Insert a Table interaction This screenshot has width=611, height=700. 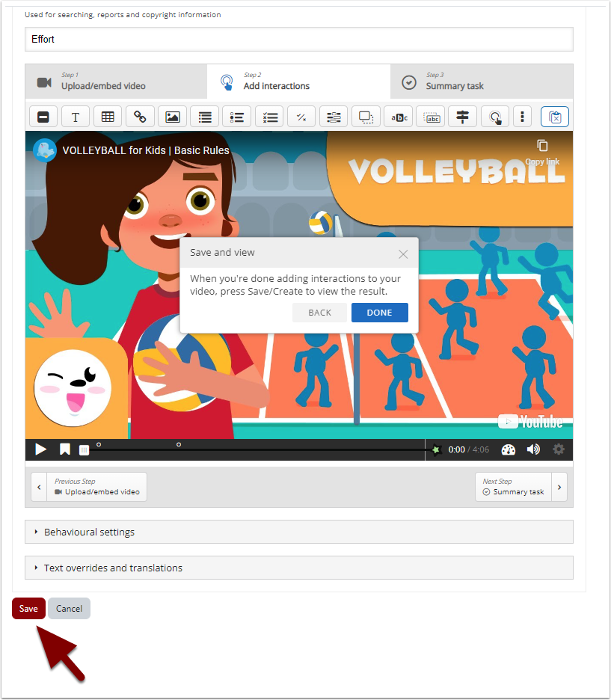click(x=108, y=117)
